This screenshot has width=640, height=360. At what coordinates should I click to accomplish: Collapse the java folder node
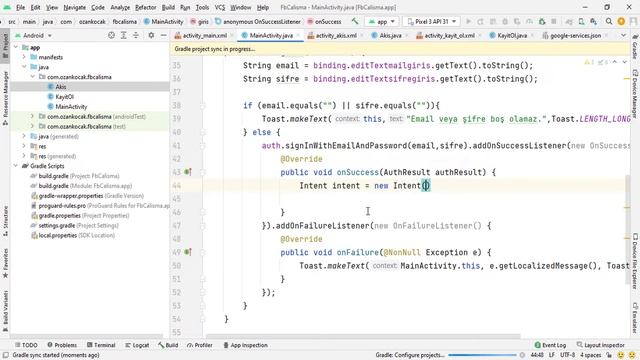(x=24, y=67)
